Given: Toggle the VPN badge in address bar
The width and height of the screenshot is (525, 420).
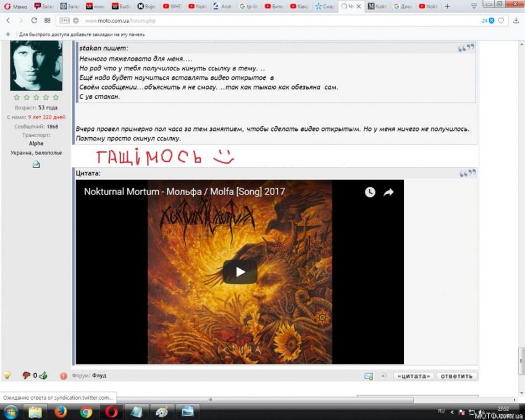Looking at the screenshot, I should coord(65,20).
